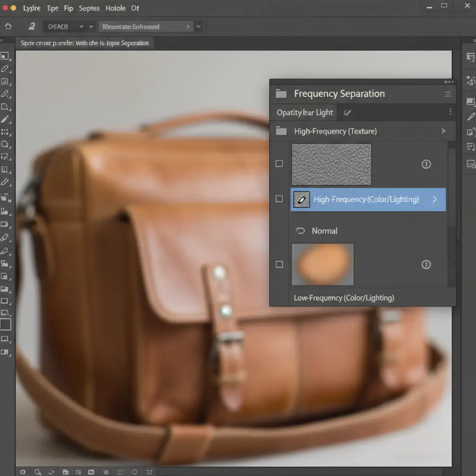
Task: Click the info icon on the low-frequency layer row
Action: (x=426, y=264)
